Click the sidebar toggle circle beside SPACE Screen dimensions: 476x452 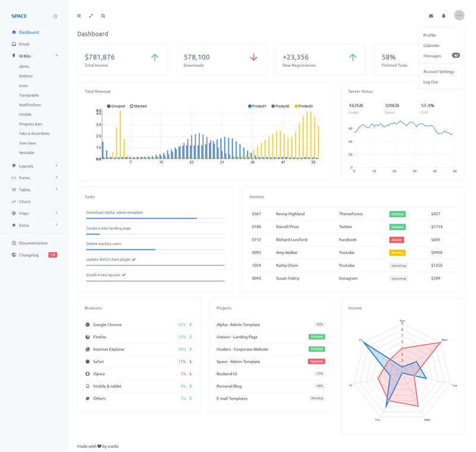click(x=55, y=17)
